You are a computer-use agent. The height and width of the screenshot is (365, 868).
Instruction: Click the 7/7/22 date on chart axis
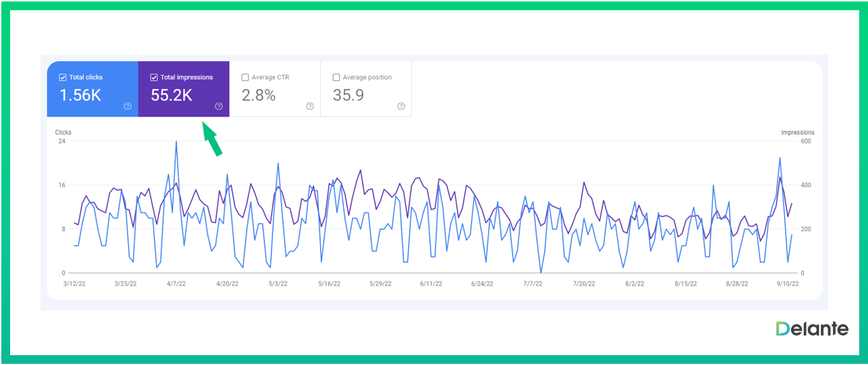click(532, 284)
